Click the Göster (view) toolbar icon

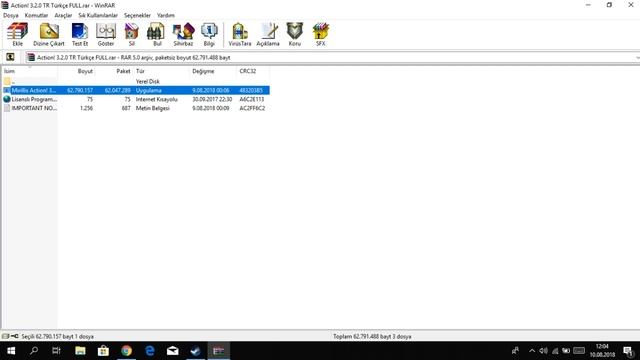pos(106,34)
